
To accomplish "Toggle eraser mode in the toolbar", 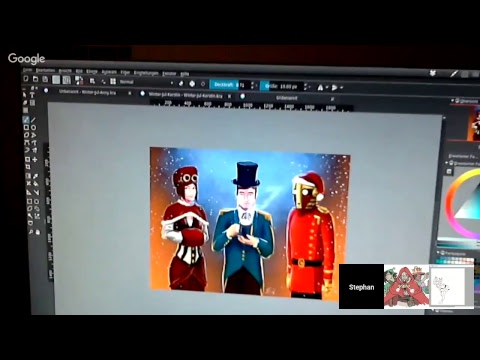I will click(181, 83).
